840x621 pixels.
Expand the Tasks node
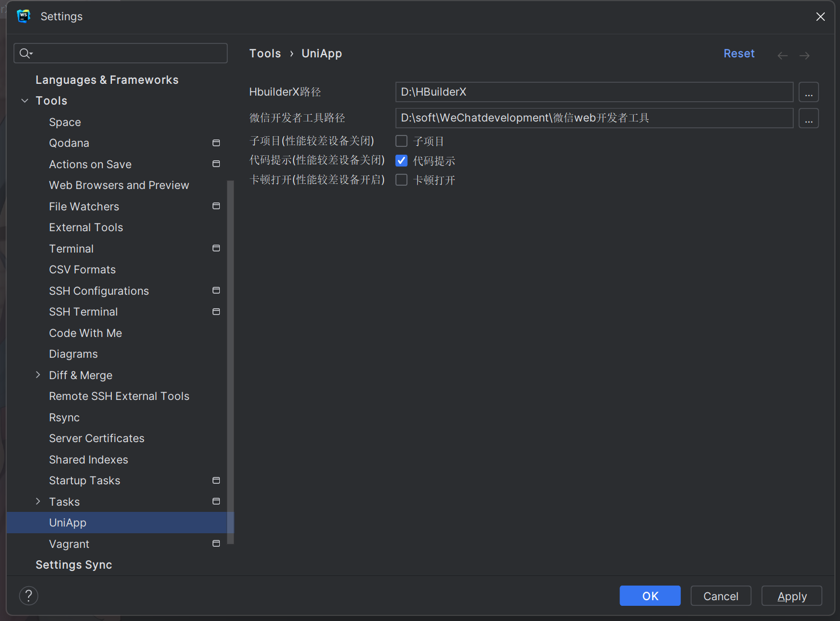pyautogui.click(x=38, y=501)
